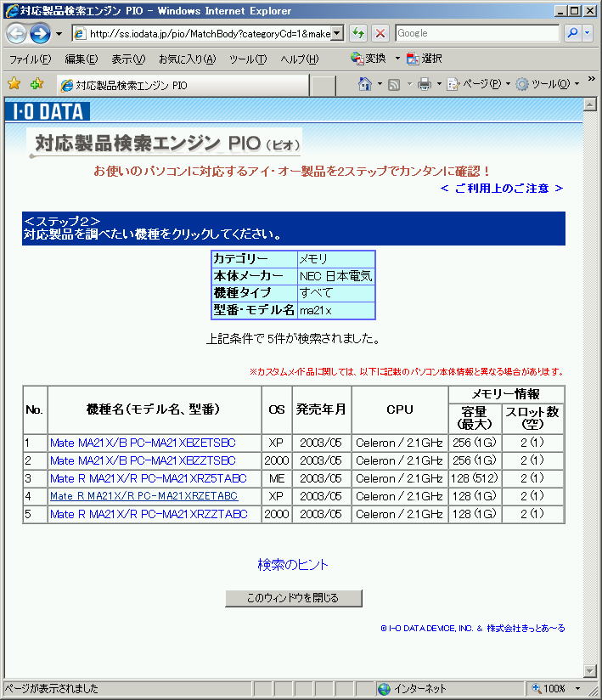Click the Print icon

[425, 84]
